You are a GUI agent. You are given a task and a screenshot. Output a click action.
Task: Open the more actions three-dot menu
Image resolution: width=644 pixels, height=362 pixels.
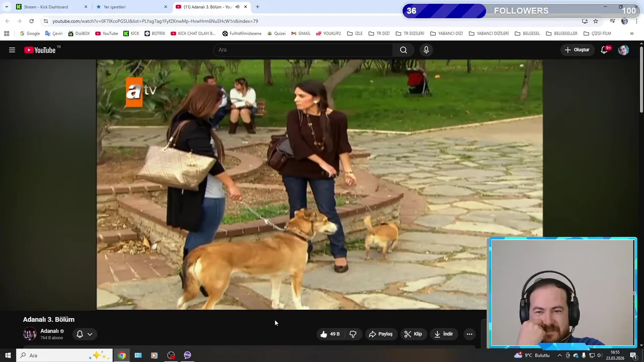469,334
